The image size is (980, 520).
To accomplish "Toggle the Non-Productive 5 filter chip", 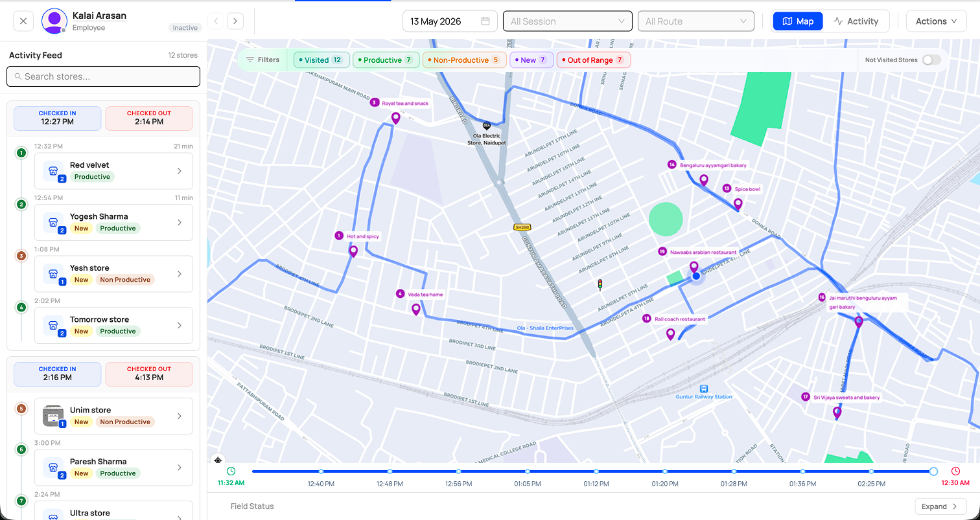I will click(x=464, y=60).
